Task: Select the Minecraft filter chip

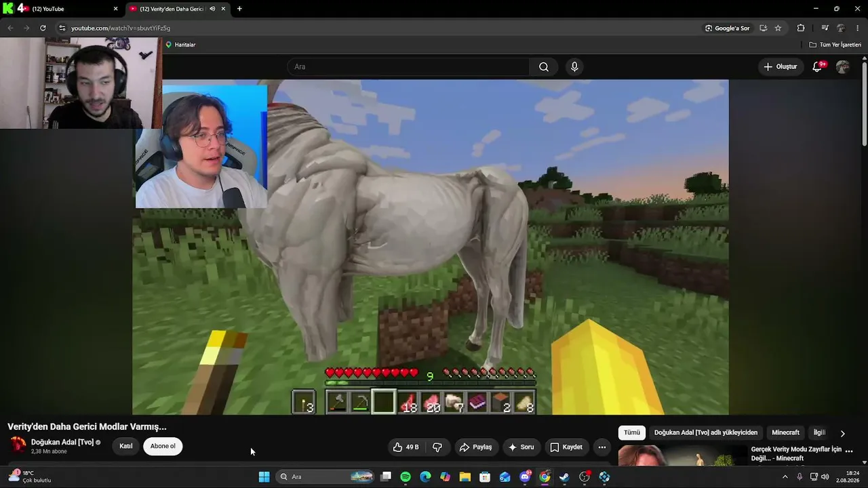Action: click(785, 432)
